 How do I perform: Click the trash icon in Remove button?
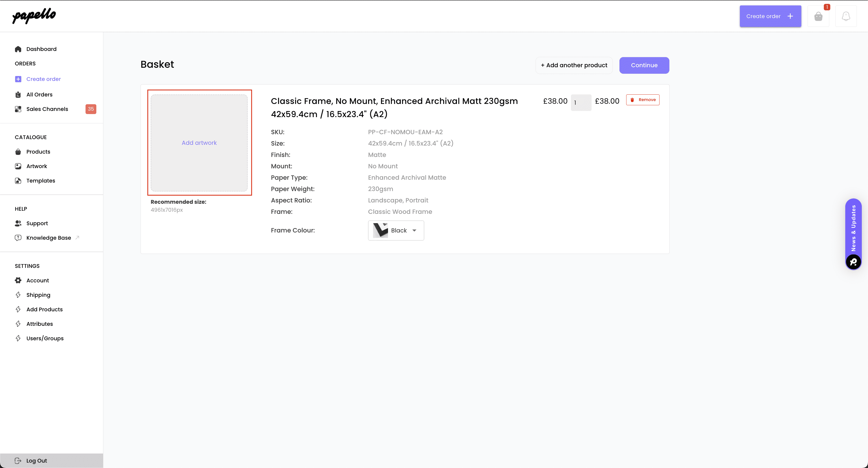(x=632, y=100)
